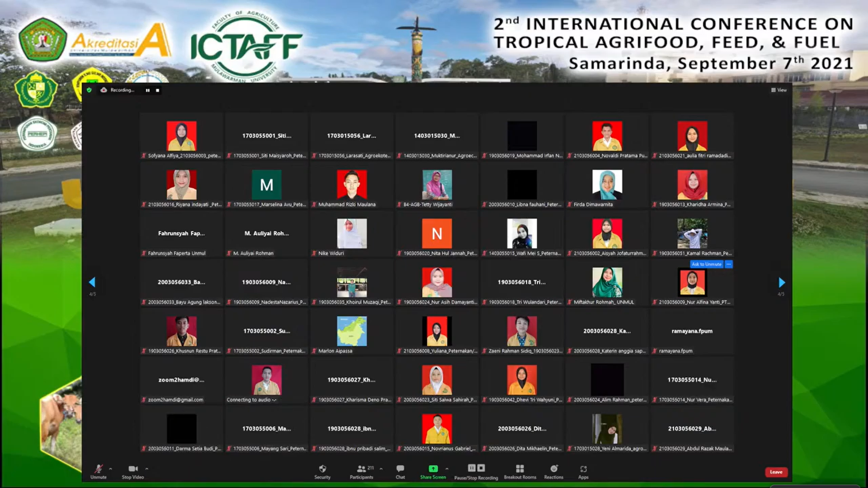868x488 pixels.
Task: Open the View layout menu
Action: pos(779,90)
